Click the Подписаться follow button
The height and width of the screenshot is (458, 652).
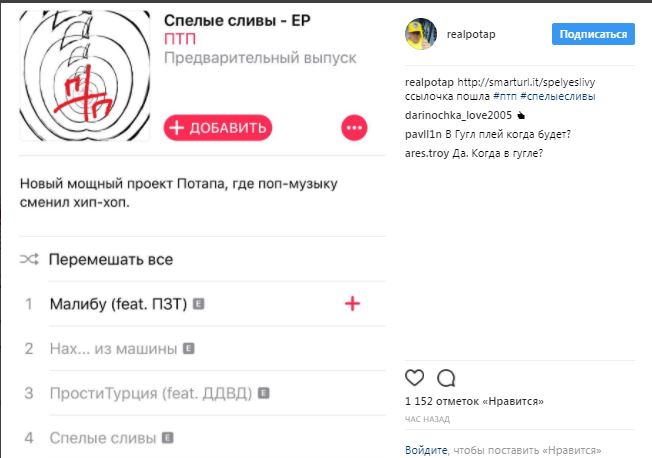coord(593,34)
